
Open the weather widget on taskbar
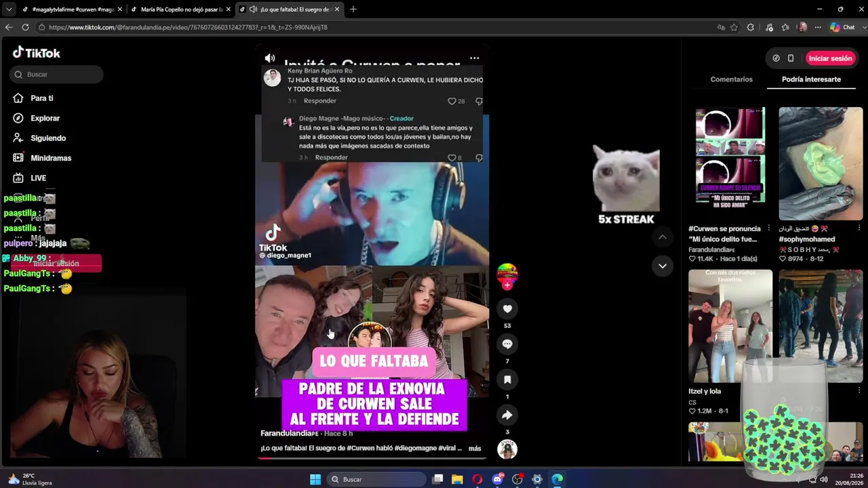pyautogui.click(x=28, y=479)
